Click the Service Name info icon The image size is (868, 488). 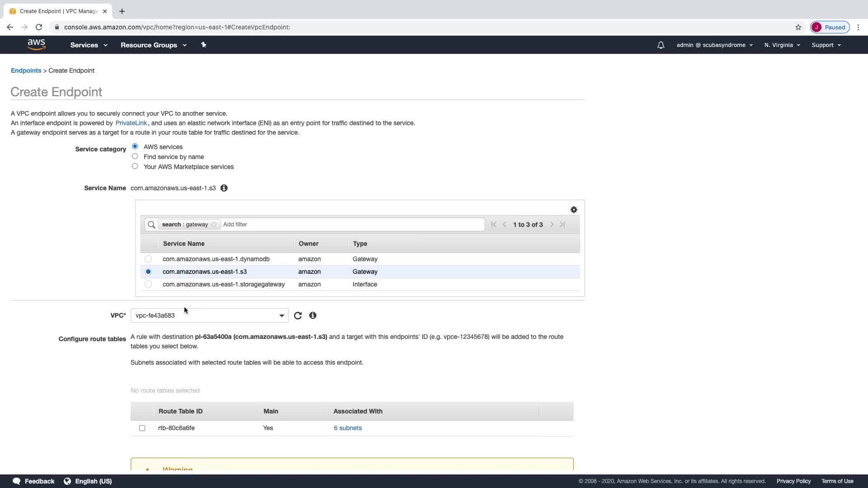224,188
